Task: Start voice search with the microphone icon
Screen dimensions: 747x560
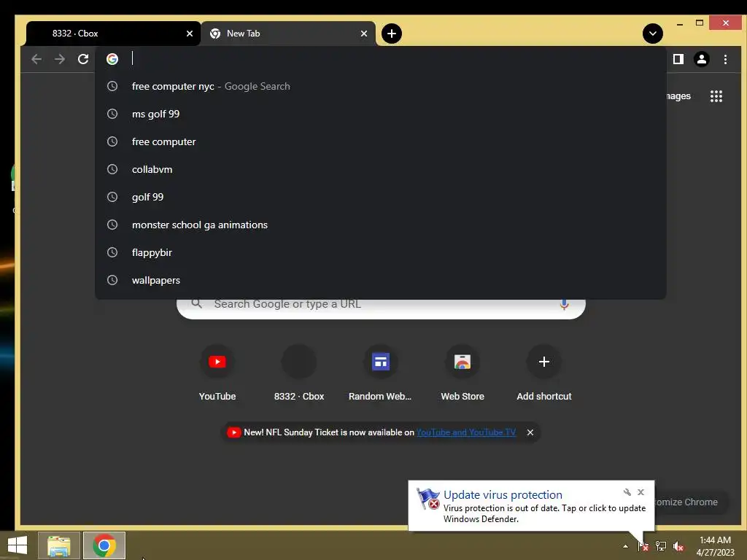Action: tap(564, 305)
